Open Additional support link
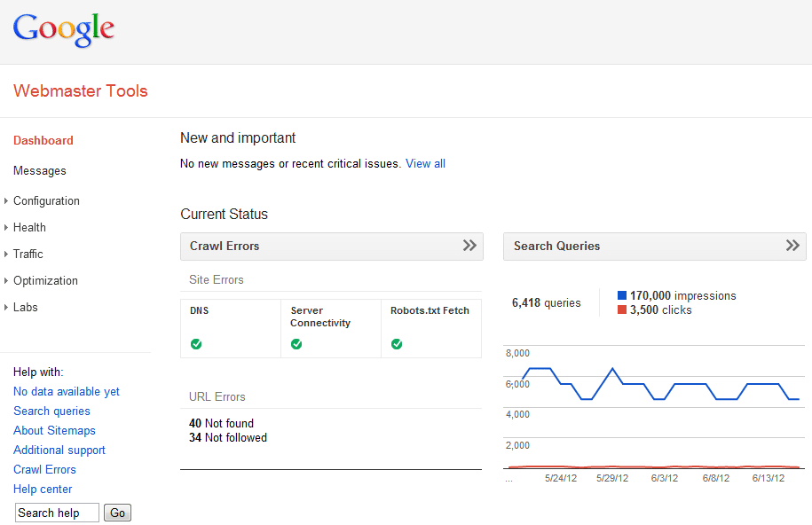The image size is (812, 525). pyautogui.click(x=59, y=450)
